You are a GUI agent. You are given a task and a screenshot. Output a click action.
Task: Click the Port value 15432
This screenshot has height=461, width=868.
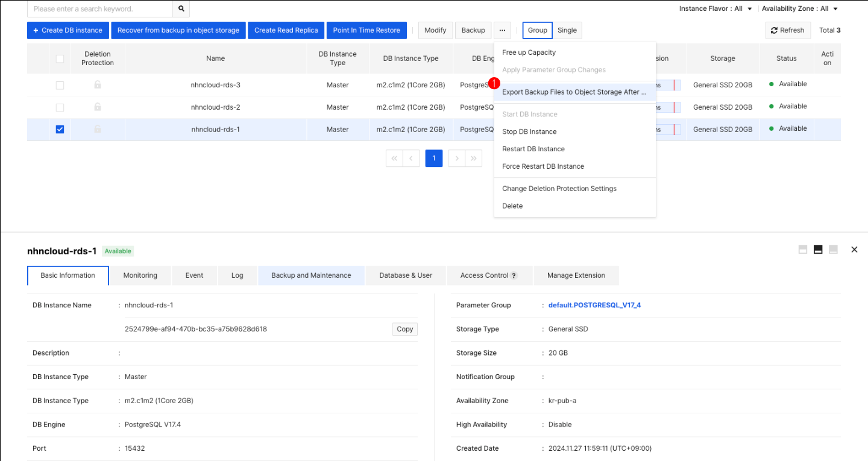pos(134,448)
